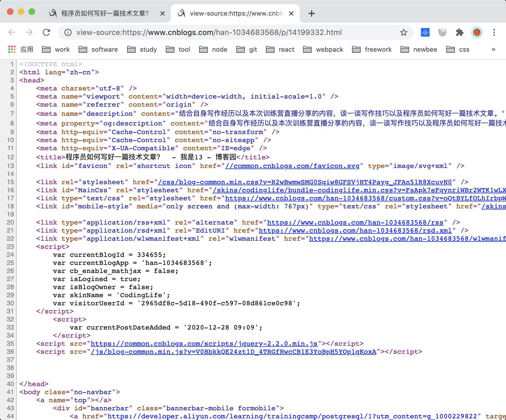
Task: Open the rsd.xml link on line 21
Action: [x=355, y=230]
